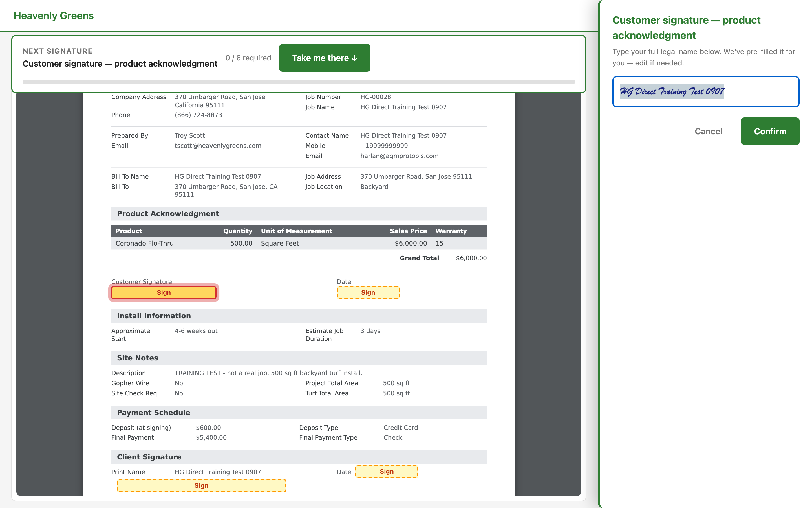Click the Project Total Area "500 sq ft"
Screen dimensions: 812x508
click(x=396, y=383)
